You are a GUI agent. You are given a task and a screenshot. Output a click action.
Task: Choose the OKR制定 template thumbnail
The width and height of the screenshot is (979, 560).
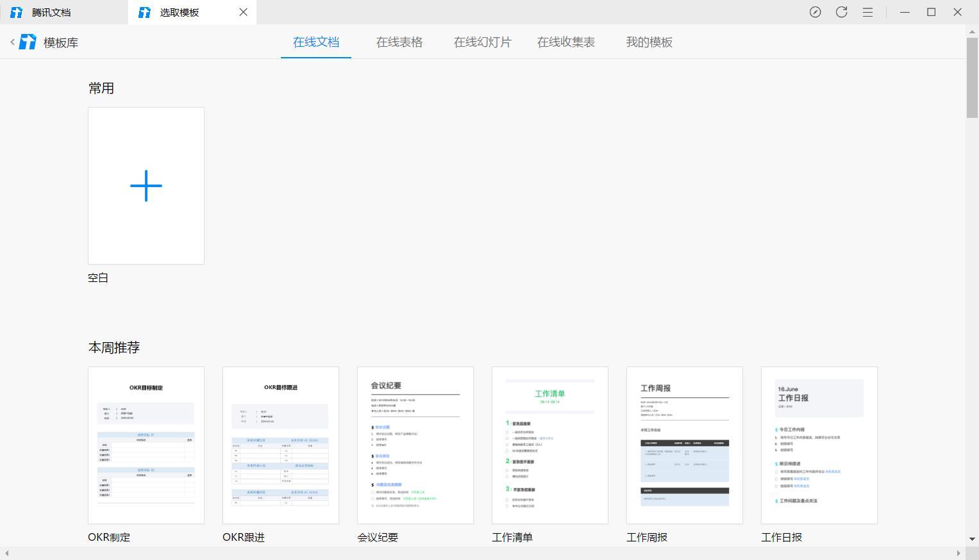tap(146, 445)
